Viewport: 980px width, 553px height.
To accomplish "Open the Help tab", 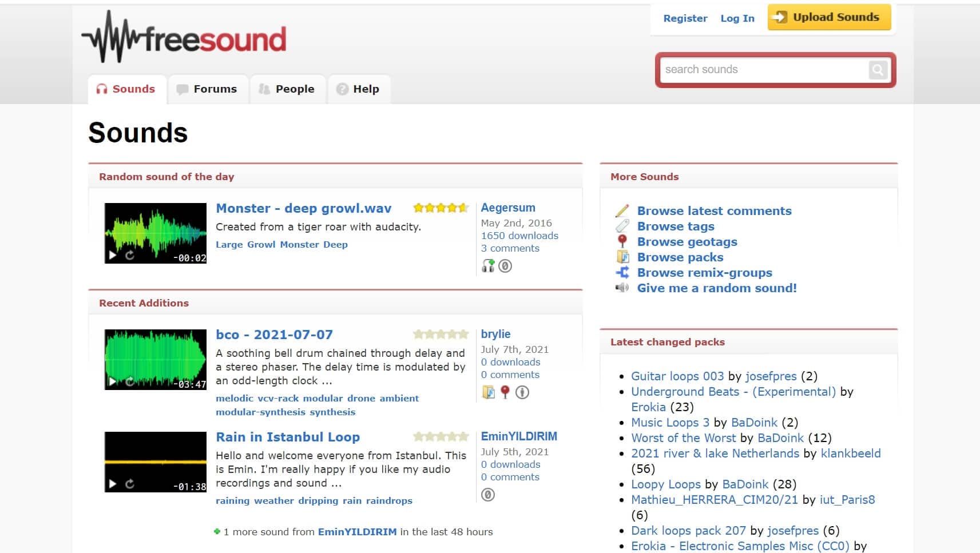I will tap(359, 89).
